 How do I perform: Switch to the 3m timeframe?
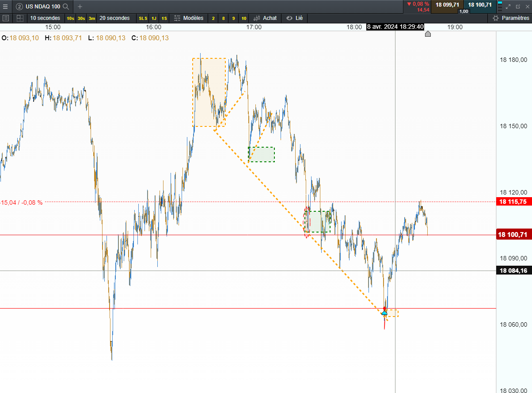pos(91,18)
